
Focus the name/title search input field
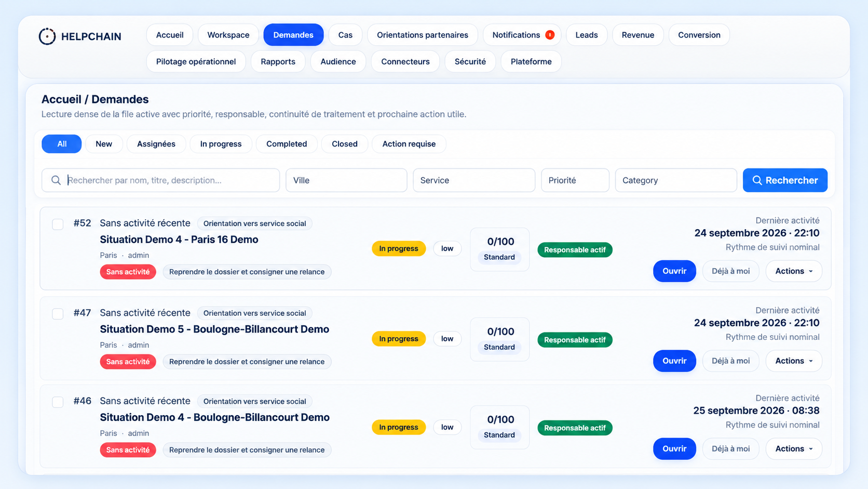point(161,180)
